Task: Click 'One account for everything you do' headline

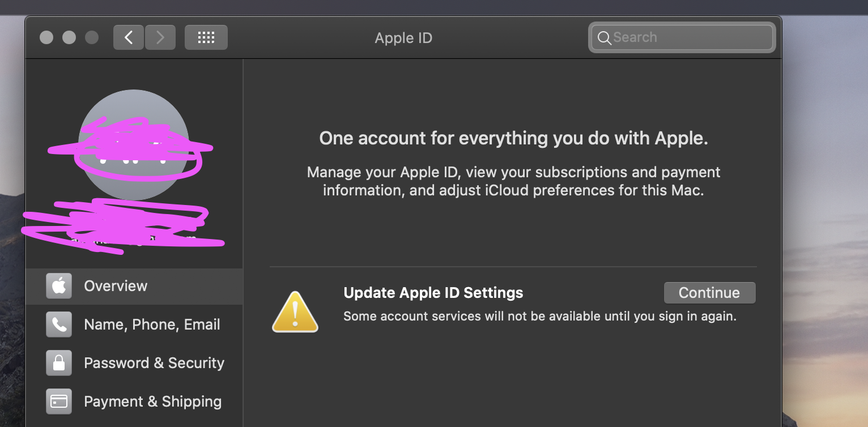Action: click(x=513, y=138)
